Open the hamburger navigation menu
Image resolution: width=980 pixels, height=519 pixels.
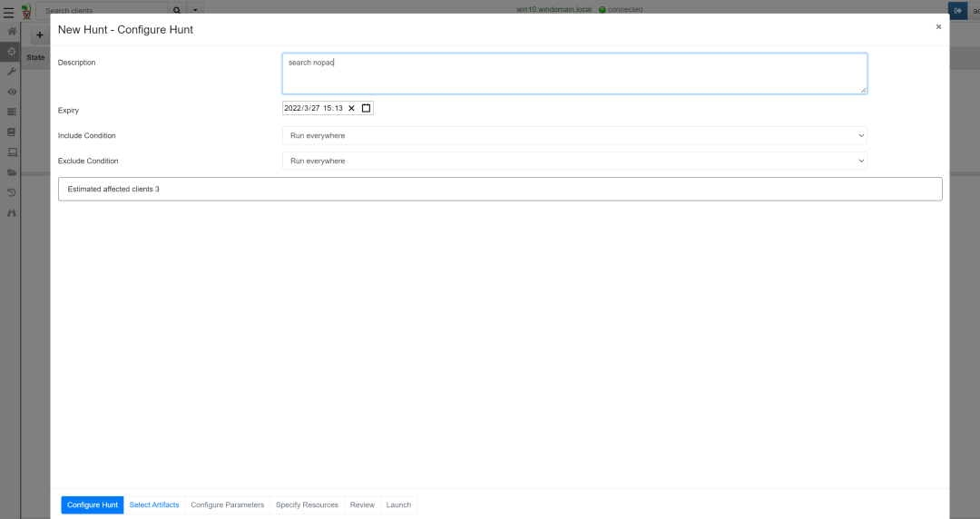9,11
